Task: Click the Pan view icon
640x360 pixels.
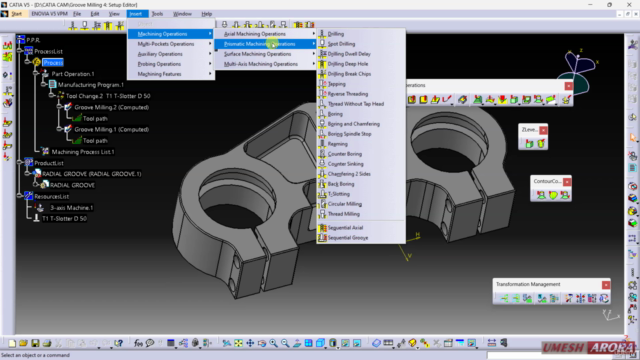Action: coord(250,343)
